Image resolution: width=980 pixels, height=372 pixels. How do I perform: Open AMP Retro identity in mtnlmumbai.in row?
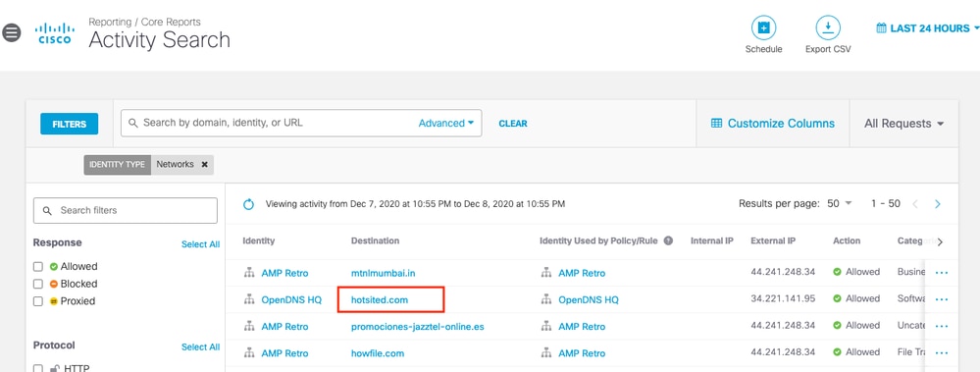point(284,273)
